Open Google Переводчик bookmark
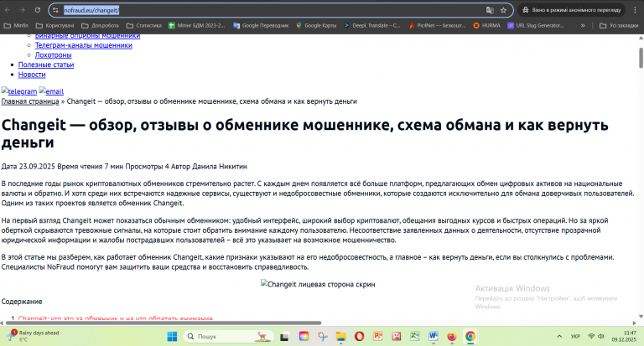Image resolution: width=644 pixels, height=346 pixels. pos(261,25)
